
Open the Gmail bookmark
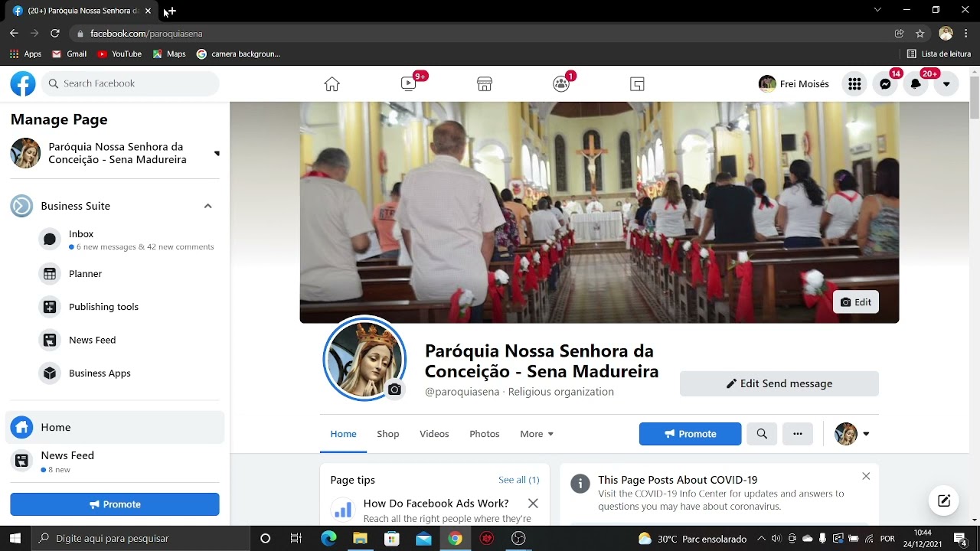point(69,54)
